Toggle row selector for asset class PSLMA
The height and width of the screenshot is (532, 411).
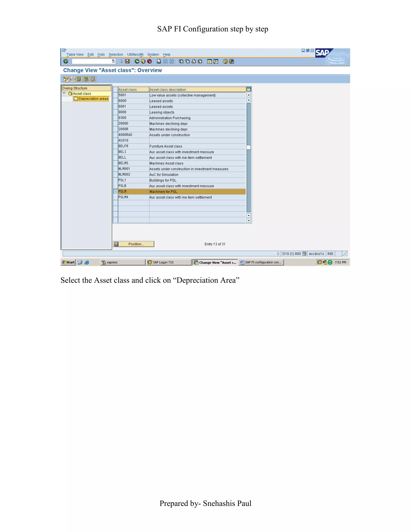click(116, 197)
